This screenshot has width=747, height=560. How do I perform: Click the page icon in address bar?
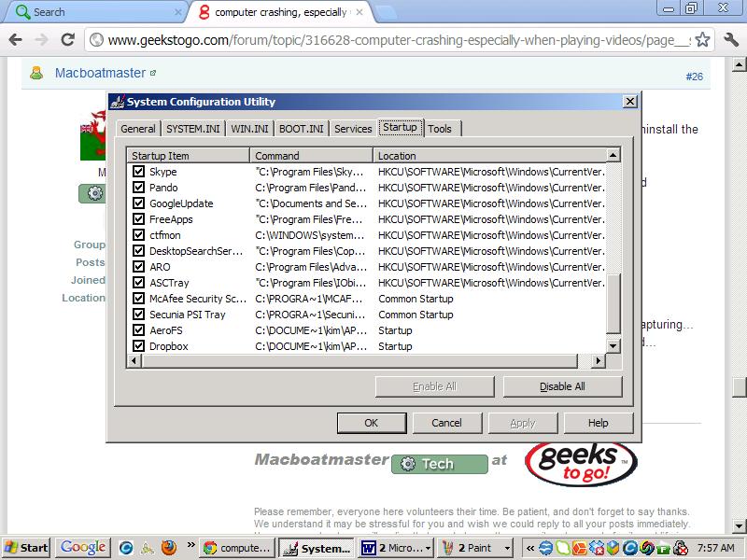point(97,40)
